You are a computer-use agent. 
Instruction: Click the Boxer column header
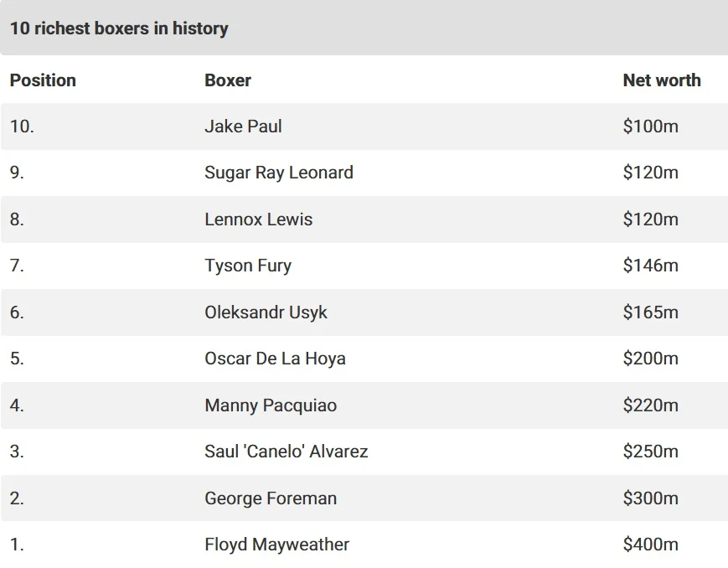(228, 80)
